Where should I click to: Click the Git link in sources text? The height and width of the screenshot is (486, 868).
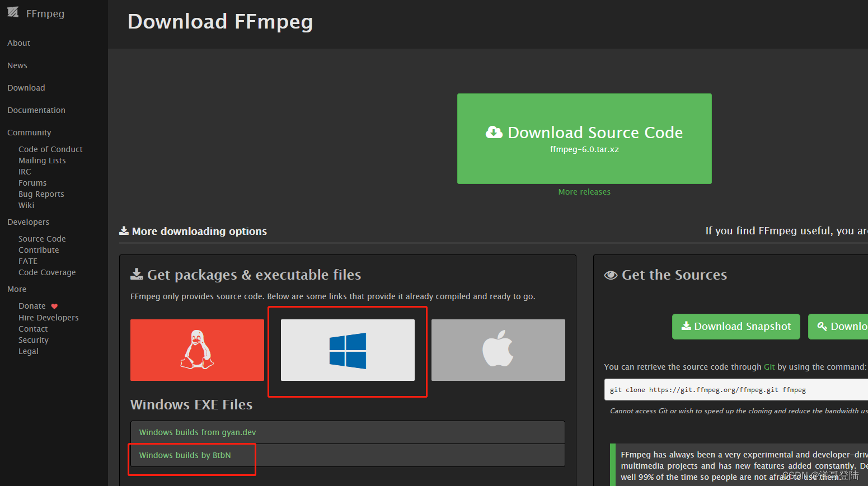click(770, 367)
